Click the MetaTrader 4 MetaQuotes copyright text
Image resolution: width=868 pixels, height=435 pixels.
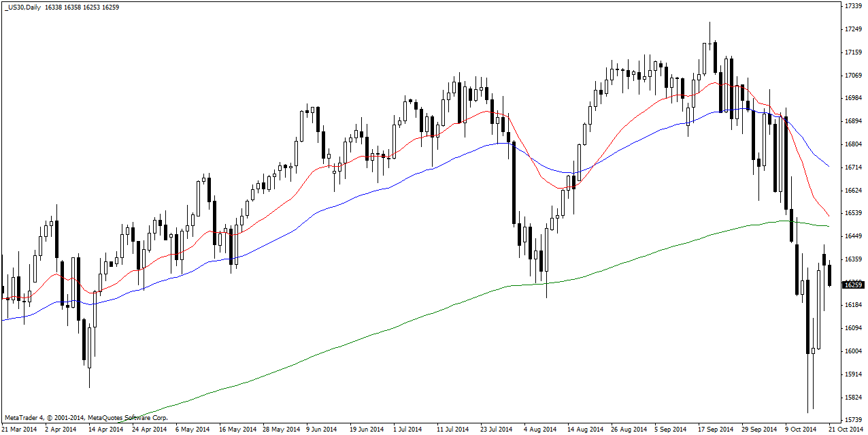86,417
